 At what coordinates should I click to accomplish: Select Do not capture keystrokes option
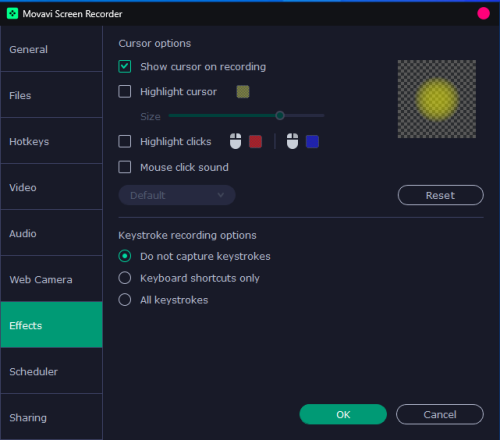point(125,256)
